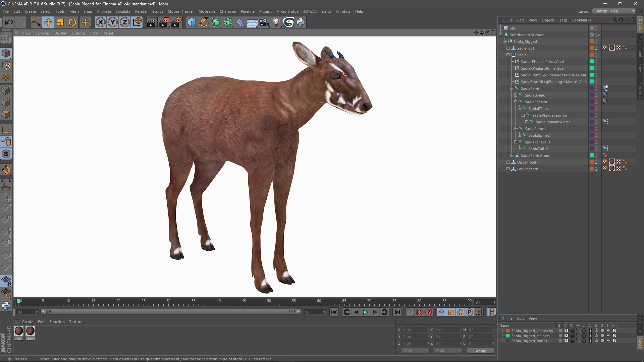Click the Apply button
The image size is (644, 362).
[481, 351]
